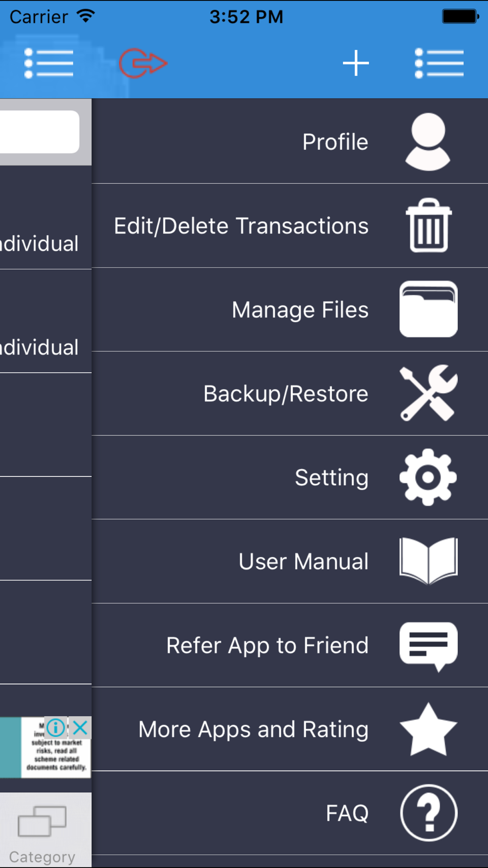Screen dimensions: 488x868
Task: Add new entry with plus icon
Action: pos(356,63)
